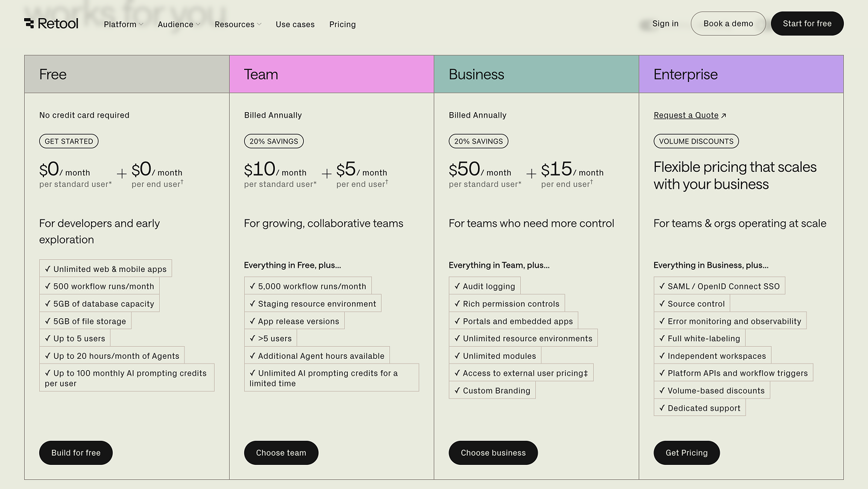The height and width of the screenshot is (489, 868).
Task: Click '5,000 workflow runs/month' feature
Action: pyautogui.click(x=307, y=286)
